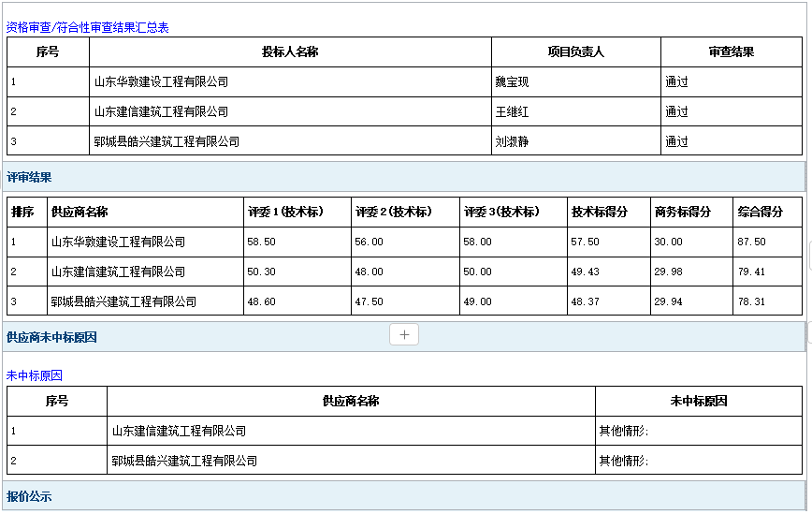
Task: Click 供应商名称 header in 未中标原因 table
Action: coord(351,401)
